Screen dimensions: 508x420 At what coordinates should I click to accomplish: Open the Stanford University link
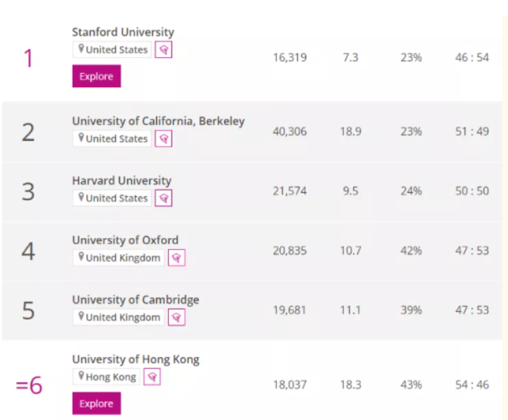pyautogui.click(x=123, y=32)
